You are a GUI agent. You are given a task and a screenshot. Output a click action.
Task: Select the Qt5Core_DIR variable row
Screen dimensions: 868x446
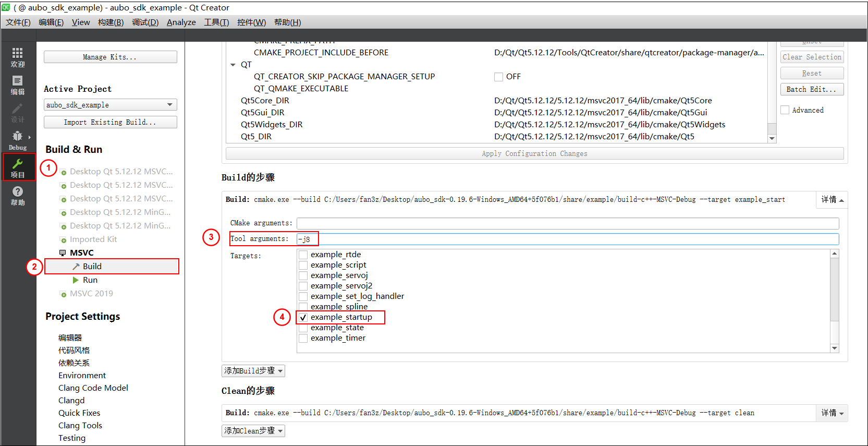tap(497, 101)
